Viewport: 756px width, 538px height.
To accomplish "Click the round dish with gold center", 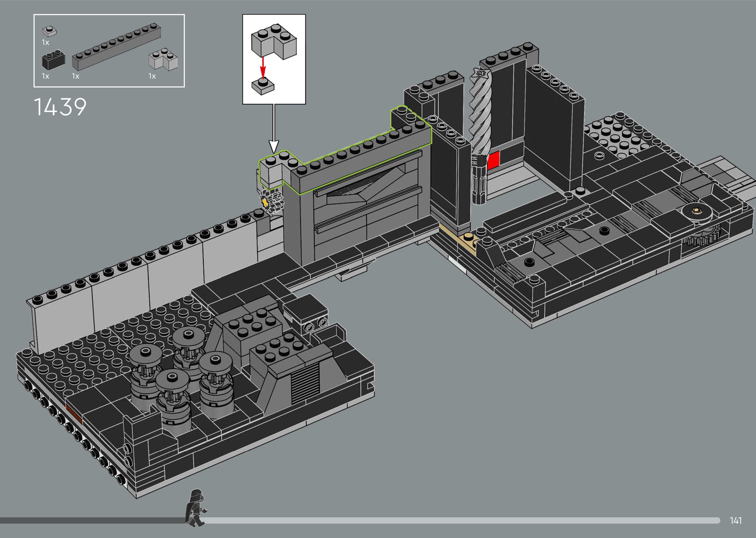I will [697, 211].
